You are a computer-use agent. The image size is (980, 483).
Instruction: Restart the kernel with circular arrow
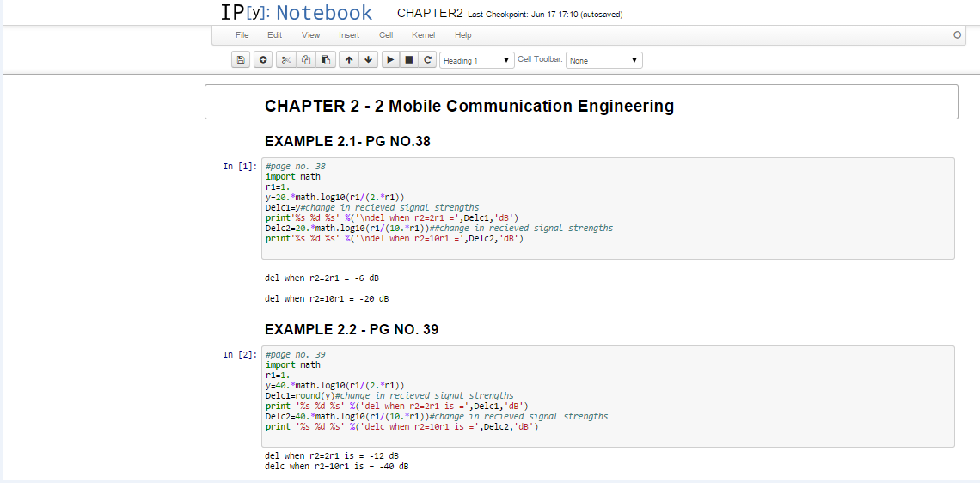[428, 60]
